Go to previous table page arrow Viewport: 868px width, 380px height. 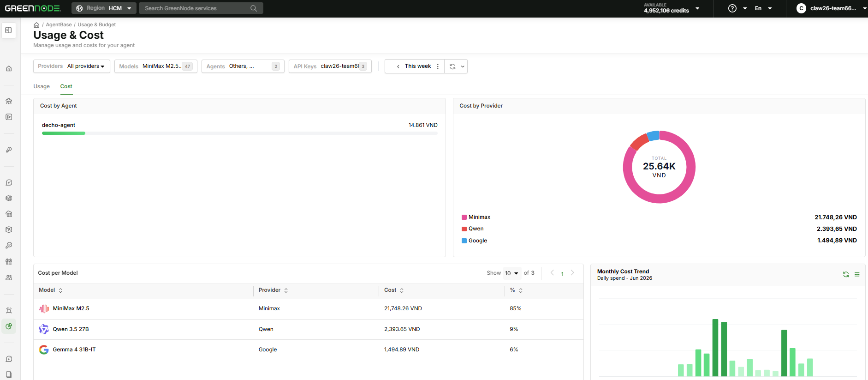click(x=552, y=273)
